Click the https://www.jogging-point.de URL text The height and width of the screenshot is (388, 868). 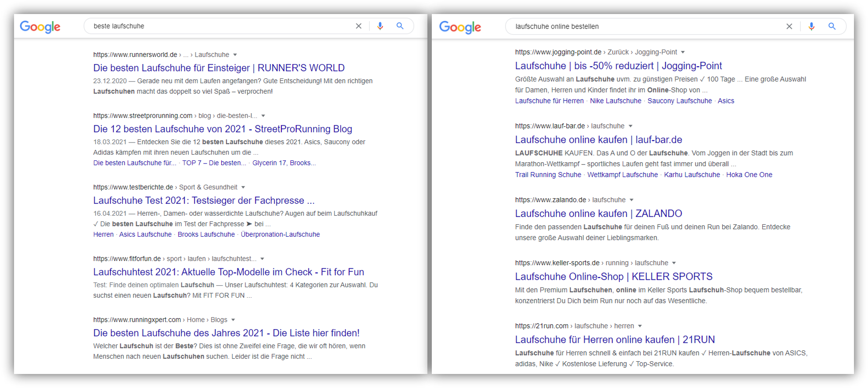[x=558, y=52]
